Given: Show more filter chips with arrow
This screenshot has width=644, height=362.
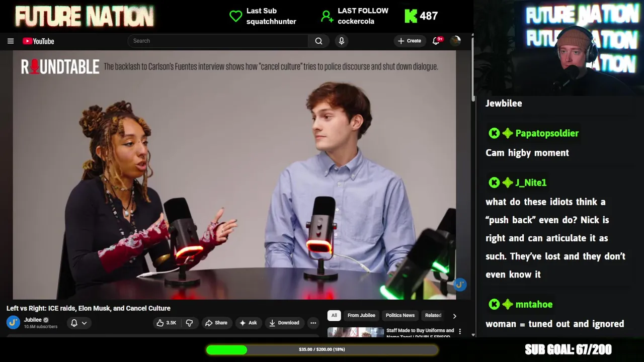Looking at the screenshot, I should 454,316.
